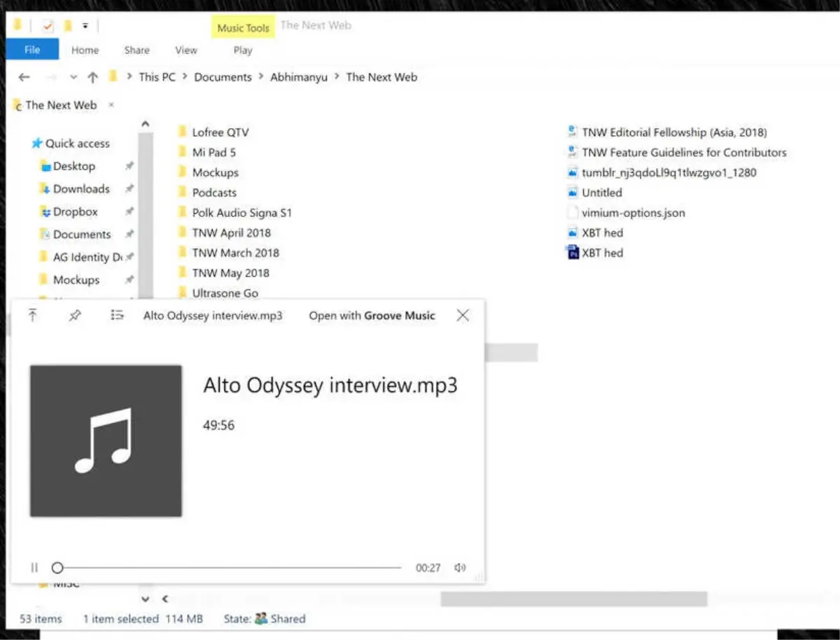Click the up-one-level folder arrow
Image resolution: width=840 pixels, height=640 pixels.
[x=92, y=77]
